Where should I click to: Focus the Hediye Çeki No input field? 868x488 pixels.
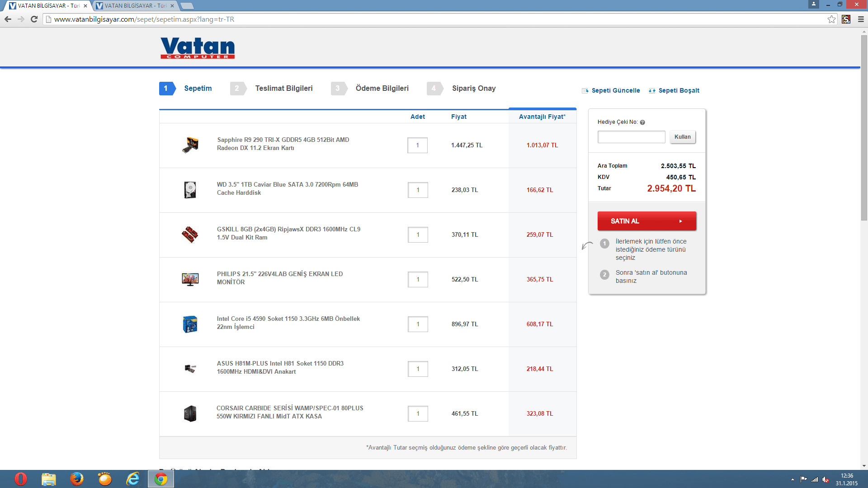631,137
